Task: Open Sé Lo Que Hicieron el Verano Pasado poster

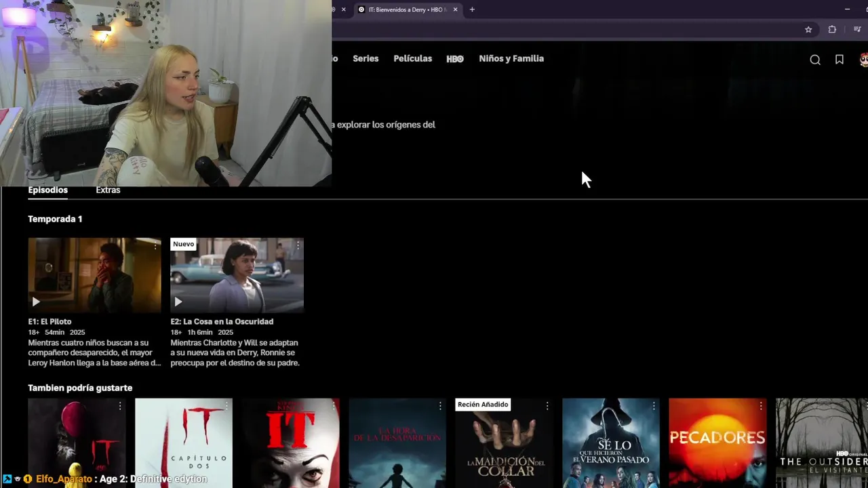Action: tap(611, 443)
